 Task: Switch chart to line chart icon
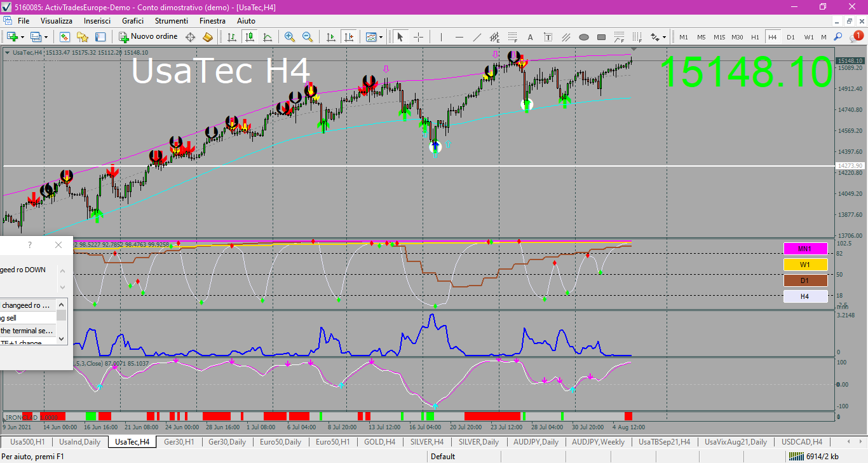click(x=268, y=37)
